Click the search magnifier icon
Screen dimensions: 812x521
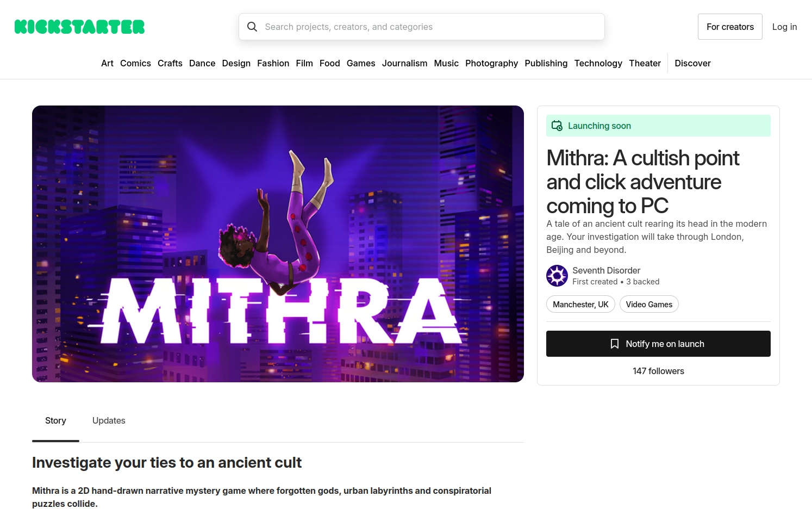coord(252,27)
